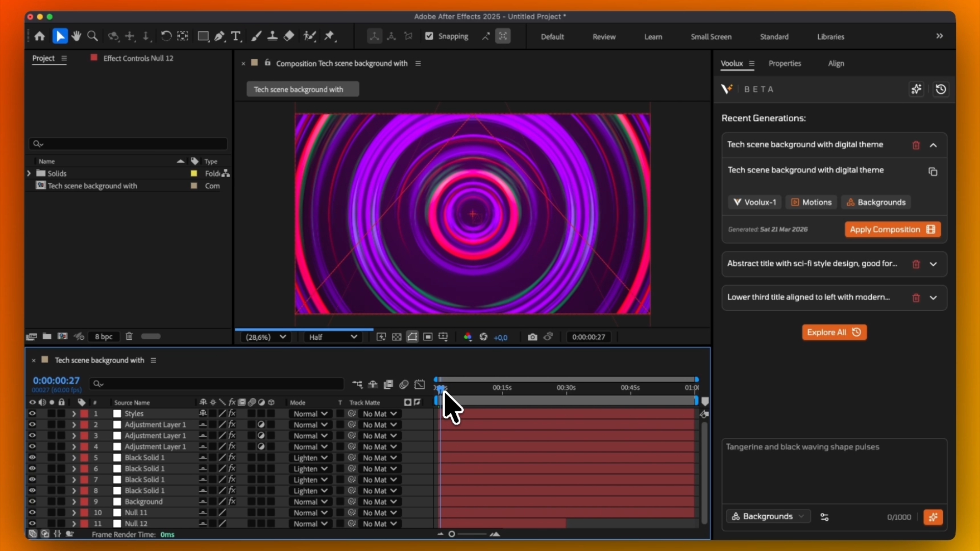Click the Voolux generation history icon
The width and height of the screenshot is (980, 551).
point(941,89)
